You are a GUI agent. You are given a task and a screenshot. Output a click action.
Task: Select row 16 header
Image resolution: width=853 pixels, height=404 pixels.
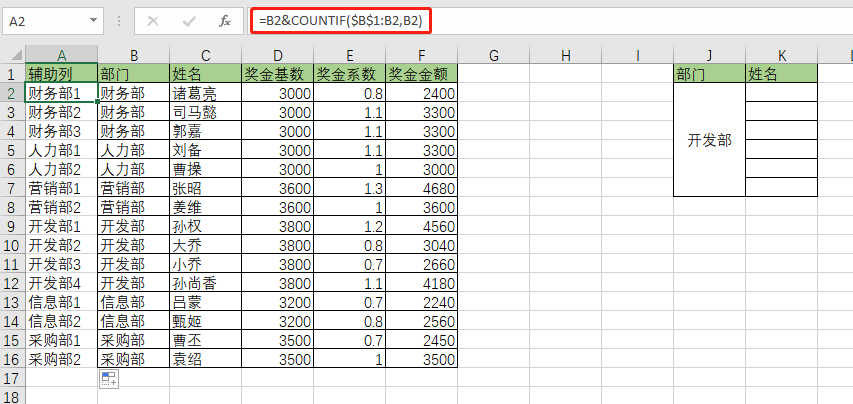click(12, 358)
